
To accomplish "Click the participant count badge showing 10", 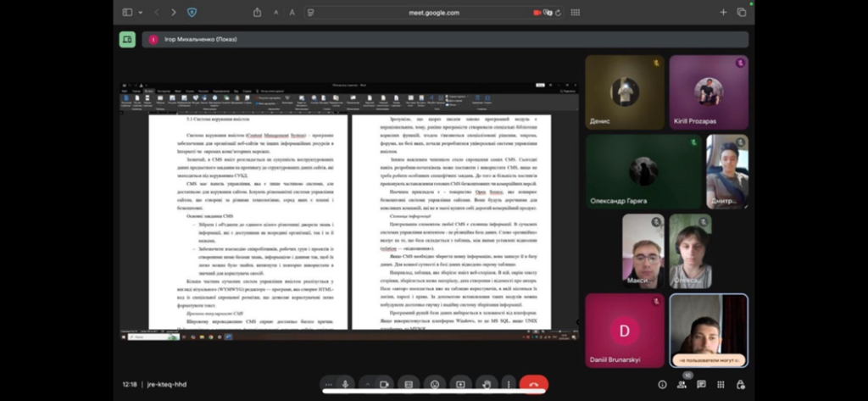I will coord(687,376).
